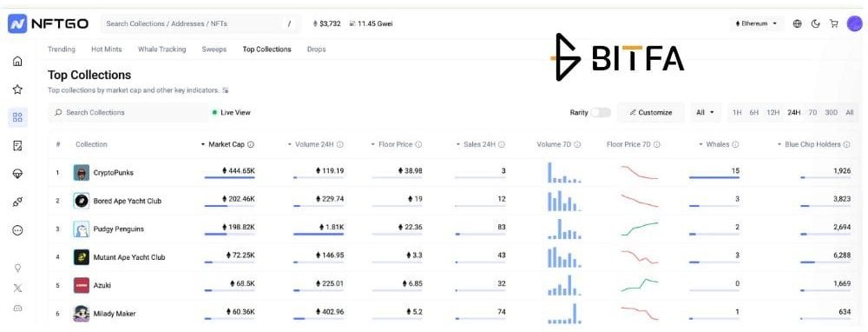Click the Volume 7D info icon

click(x=577, y=144)
